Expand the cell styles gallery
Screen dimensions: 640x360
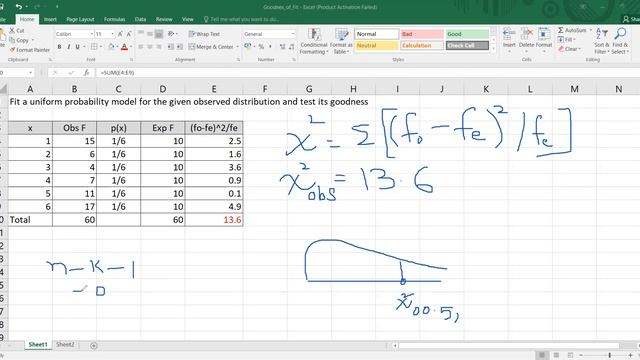[493, 49]
